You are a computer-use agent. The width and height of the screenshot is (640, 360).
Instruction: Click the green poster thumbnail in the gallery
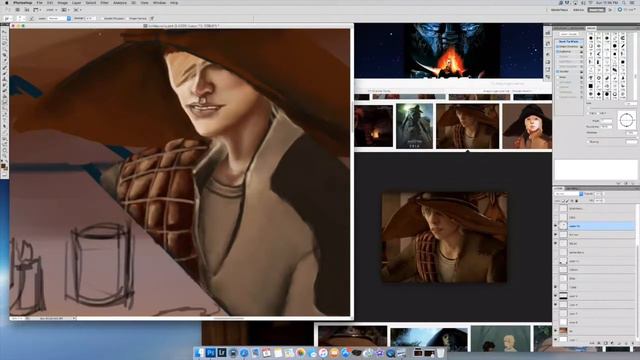414,126
